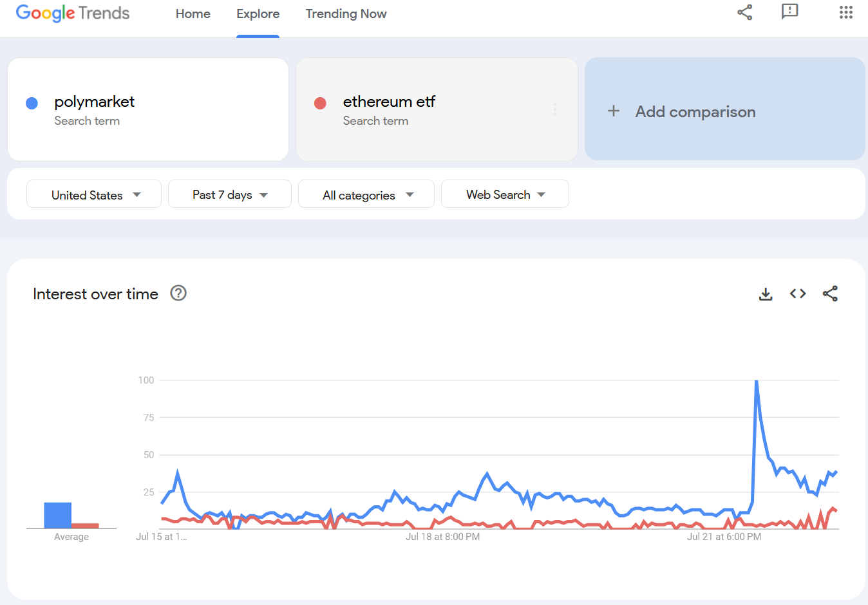Click the embed code icon on chart
The height and width of the screenshot is (605, 868).
pyautogui.click(x=798, y=293)
